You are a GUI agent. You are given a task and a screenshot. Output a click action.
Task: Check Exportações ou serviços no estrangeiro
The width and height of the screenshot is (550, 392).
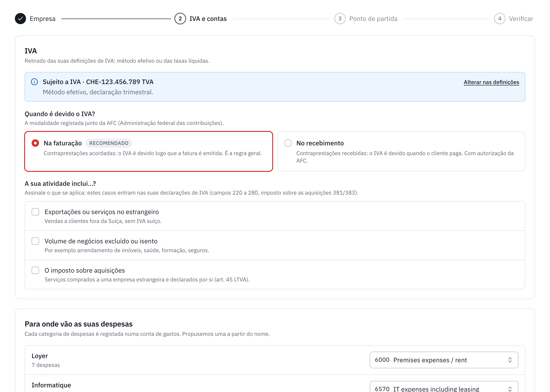pyautogui.click(x=35, y=212)
